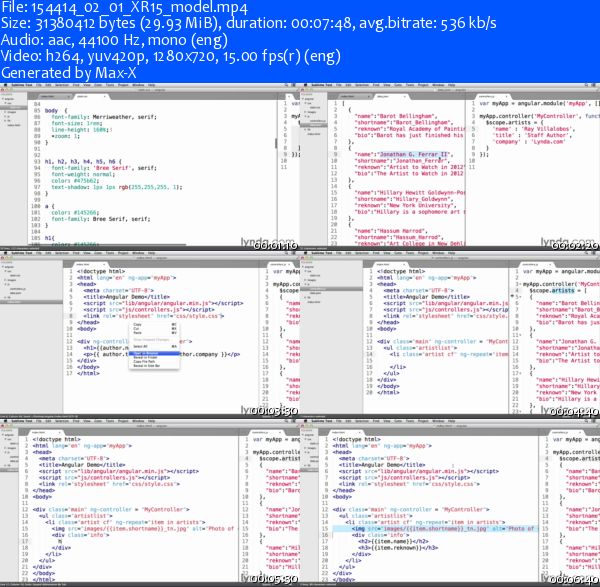Select the highlighted index.html sidebar row in the 00:03:30 frame
Screen dimensions: 600x587
pyautogui.click(x=31, y=302)
